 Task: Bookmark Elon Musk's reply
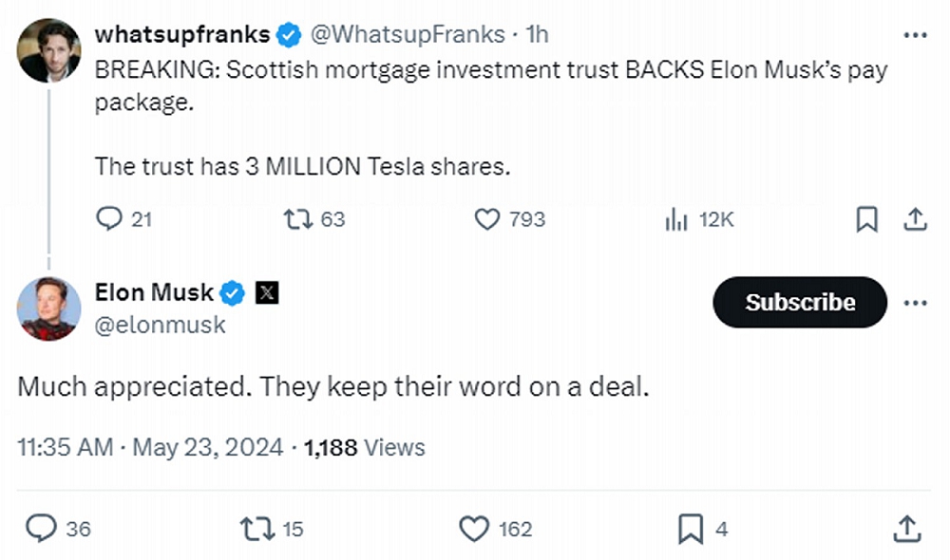point(691,529)
